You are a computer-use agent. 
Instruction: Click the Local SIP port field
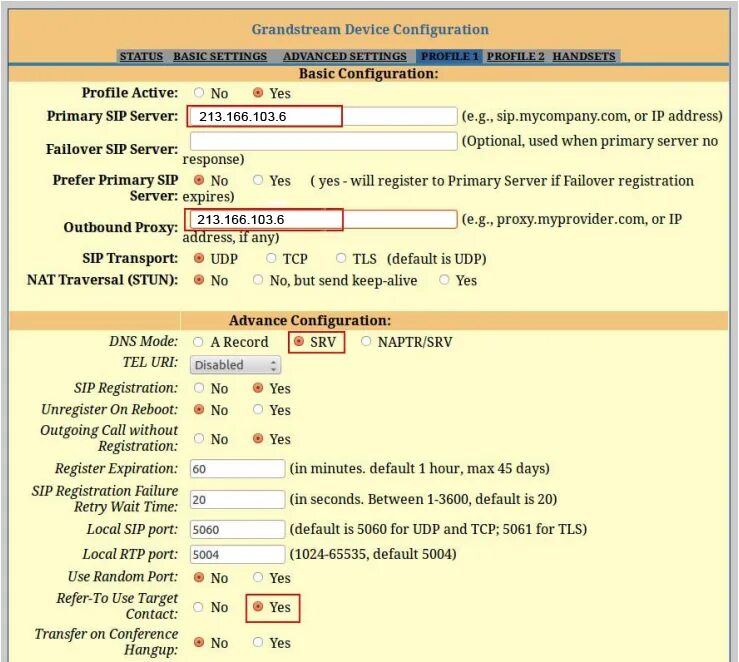pos(237,530)
